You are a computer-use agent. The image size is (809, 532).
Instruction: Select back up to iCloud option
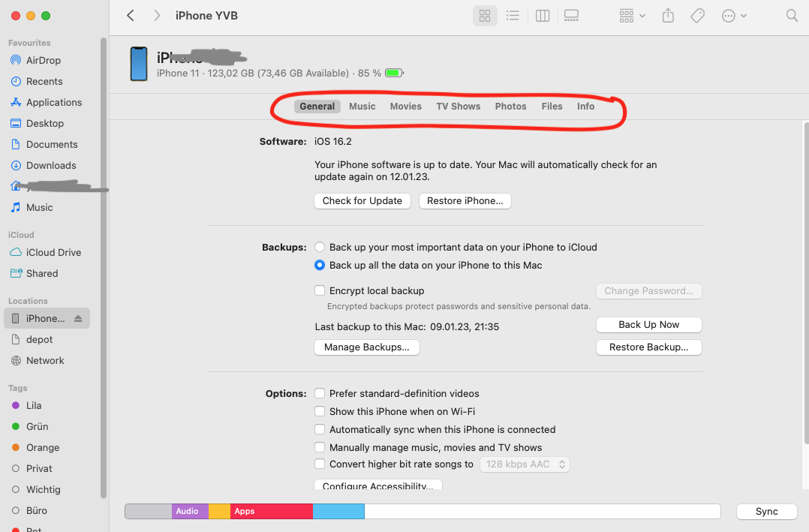tap(320, 247)
